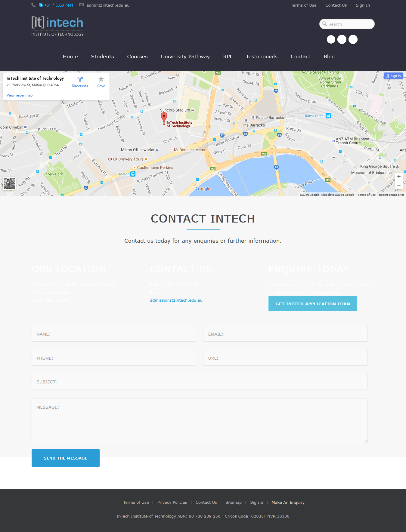Click the map zoom in plus button
The width and height of the screenshot is (406, 532).
click(x=399, y=177)
